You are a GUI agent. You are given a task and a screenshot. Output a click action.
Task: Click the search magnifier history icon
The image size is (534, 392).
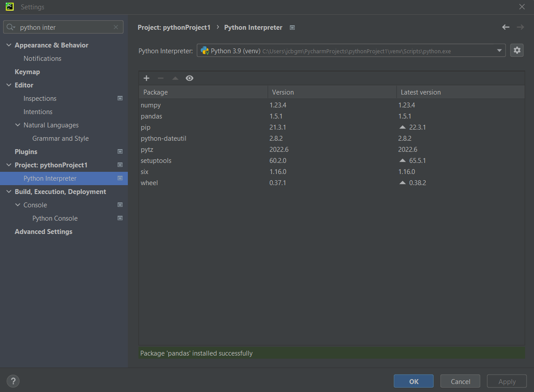tap(11, 27)
